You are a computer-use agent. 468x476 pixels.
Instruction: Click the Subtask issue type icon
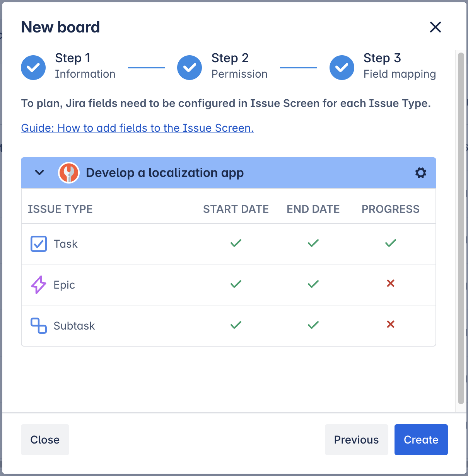(x=39, y=326)
